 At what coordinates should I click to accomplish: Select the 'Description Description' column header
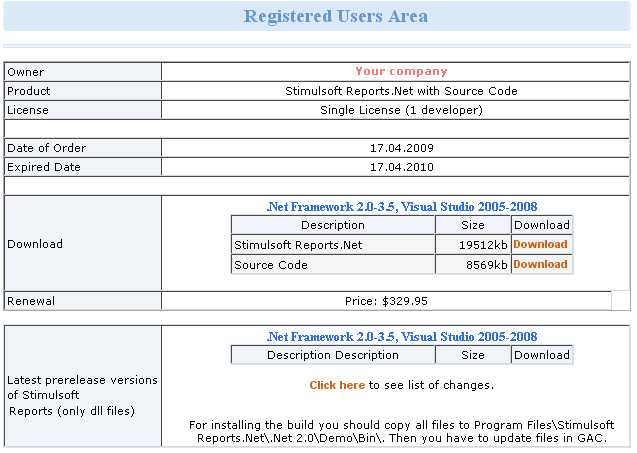[333, 355]
